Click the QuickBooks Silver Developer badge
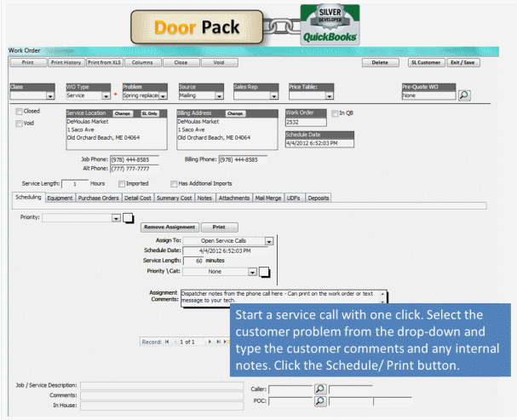Image resolution: width=517 pixels, height=420 pixels. (330, 25)
